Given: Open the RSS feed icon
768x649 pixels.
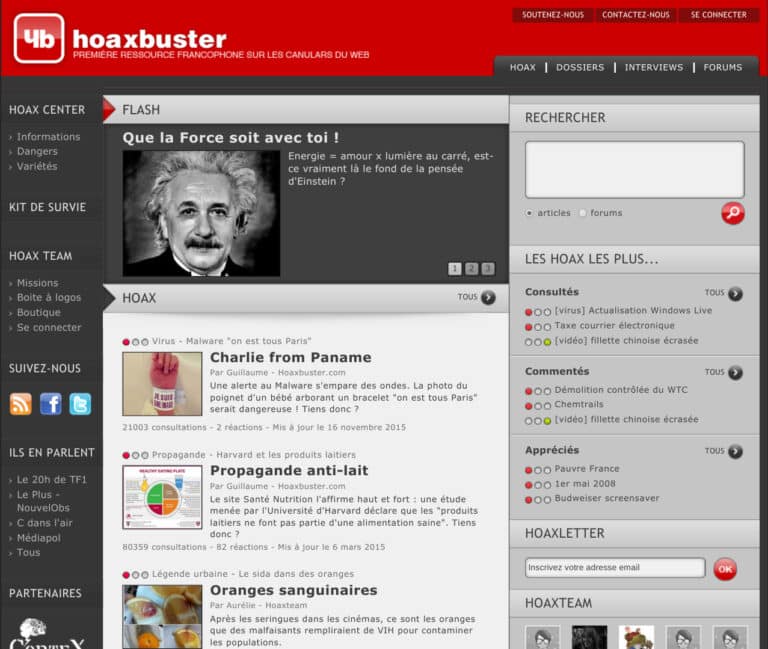Looking at the screenshot, I should [21, 404].
